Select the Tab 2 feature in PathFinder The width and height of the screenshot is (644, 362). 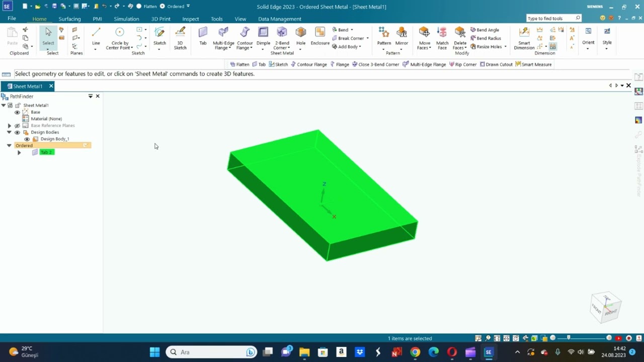[46, 152]
